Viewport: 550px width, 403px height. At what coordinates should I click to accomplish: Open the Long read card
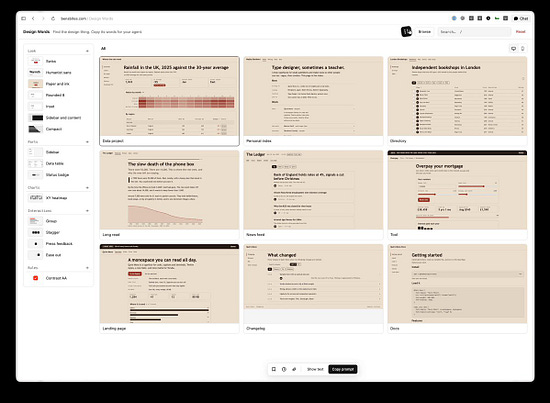(x=169, y=195)
